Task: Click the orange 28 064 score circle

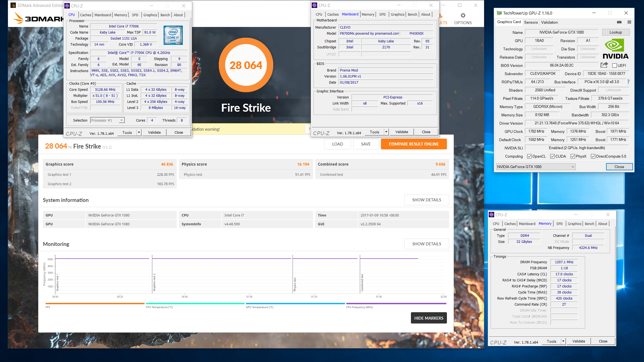Action: [x=246, y=65]
